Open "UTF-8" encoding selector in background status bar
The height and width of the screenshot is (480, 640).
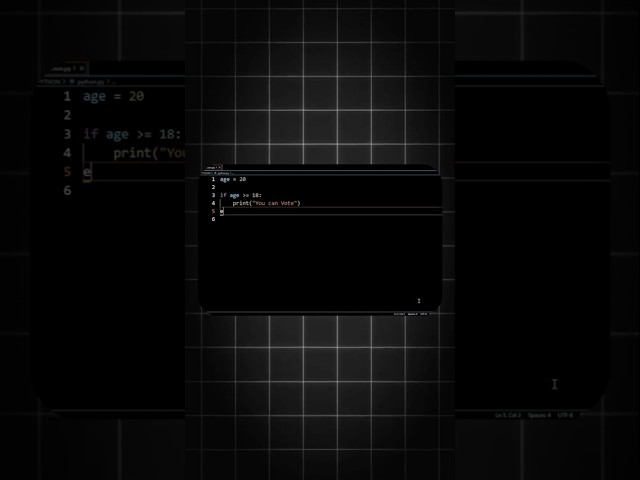[565, 415]
